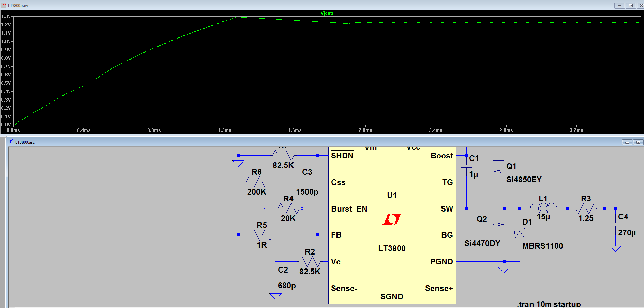Click the Burst_EN pin label
This screenshot has width=644, height=308.
pos(349,209)
